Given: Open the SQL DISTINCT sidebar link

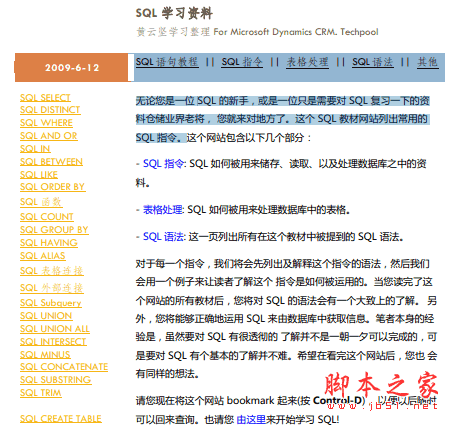Looking at the screenshot, I should pos(50,110).
